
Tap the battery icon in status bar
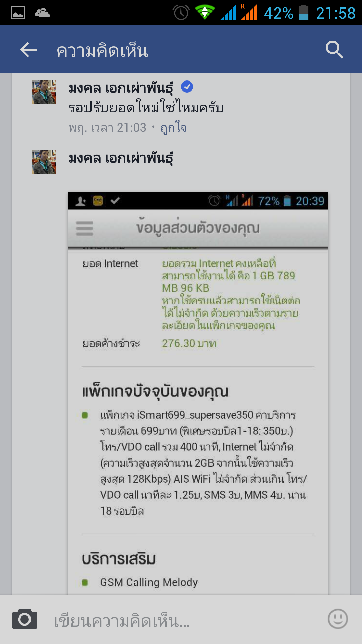[304, 13]
